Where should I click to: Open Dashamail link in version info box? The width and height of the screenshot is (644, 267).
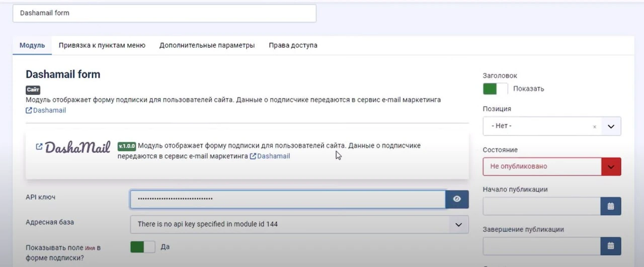270,156
